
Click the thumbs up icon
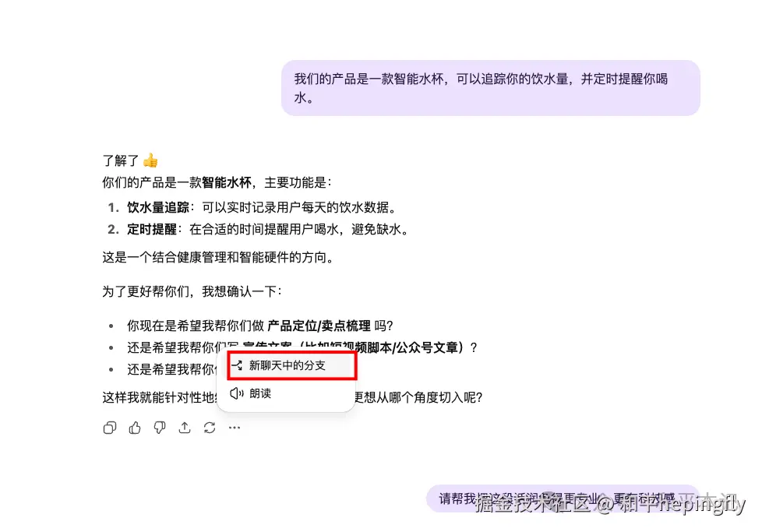(x=135, y=428)
